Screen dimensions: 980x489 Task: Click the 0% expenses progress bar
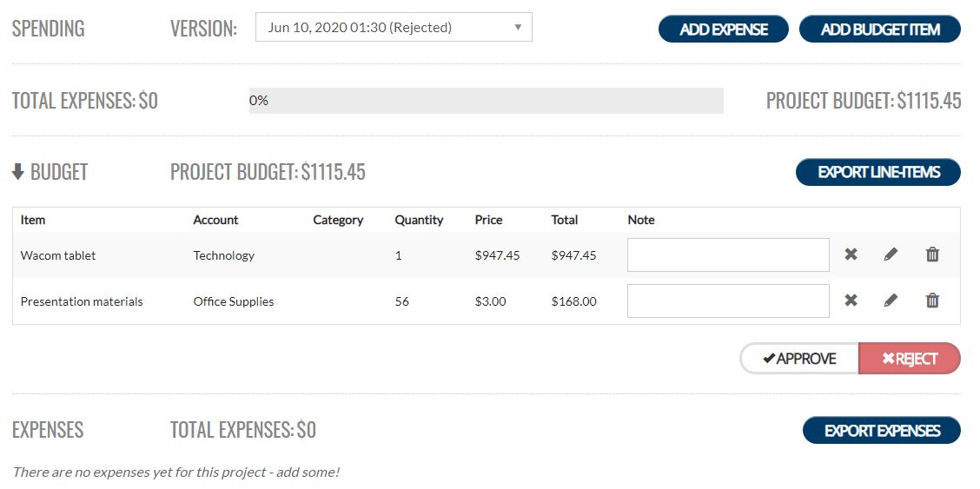coord(486,101)
